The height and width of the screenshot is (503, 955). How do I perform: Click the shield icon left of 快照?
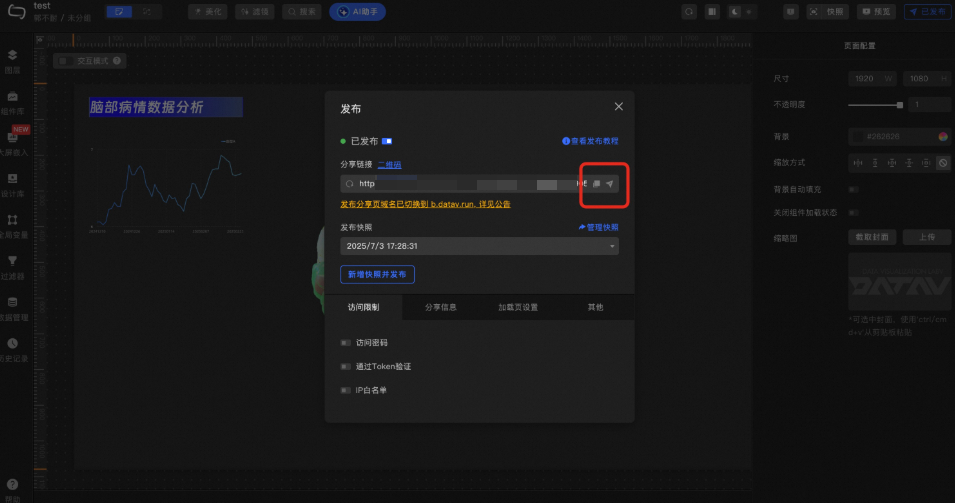click(x=791, y=12)
